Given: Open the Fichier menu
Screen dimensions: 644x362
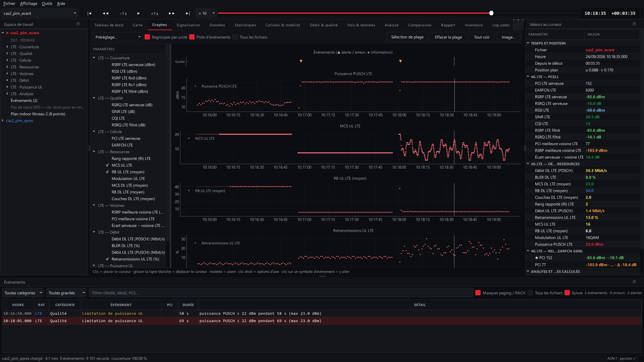Looking at the screenshot, I should tap(9, 4).
